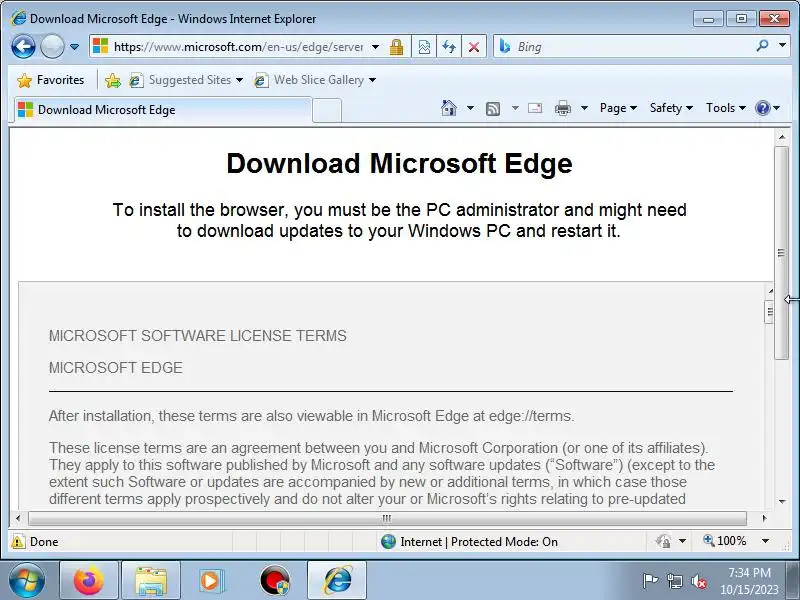Click the horizontal scroll right arrow
The image size is (800, 600).
pyautogui.click(x=764, y=518)
